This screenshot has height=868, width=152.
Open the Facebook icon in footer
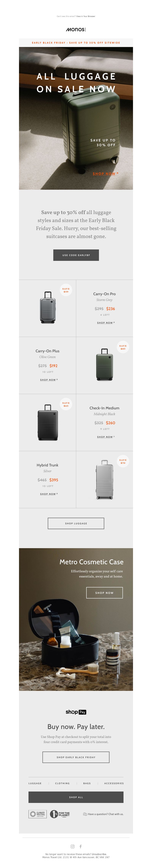coord(80,846)
